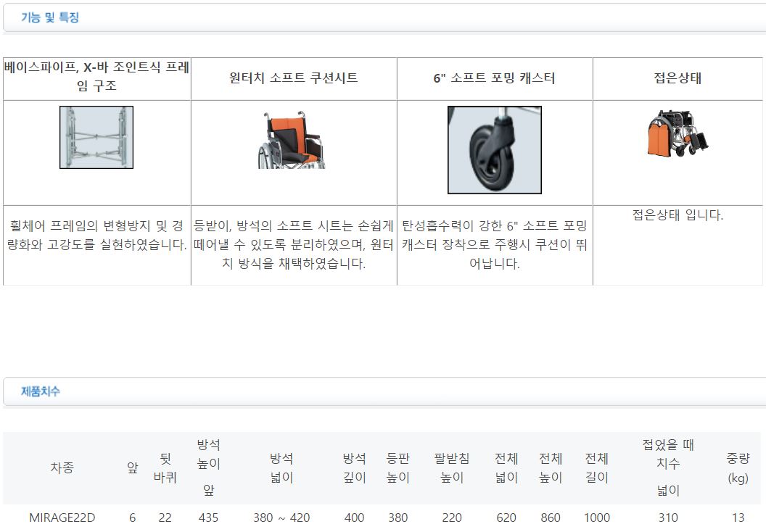
Task: Click the 원터치 소프트 쿠션시트 heading
Action: click(x=293, y=78)
